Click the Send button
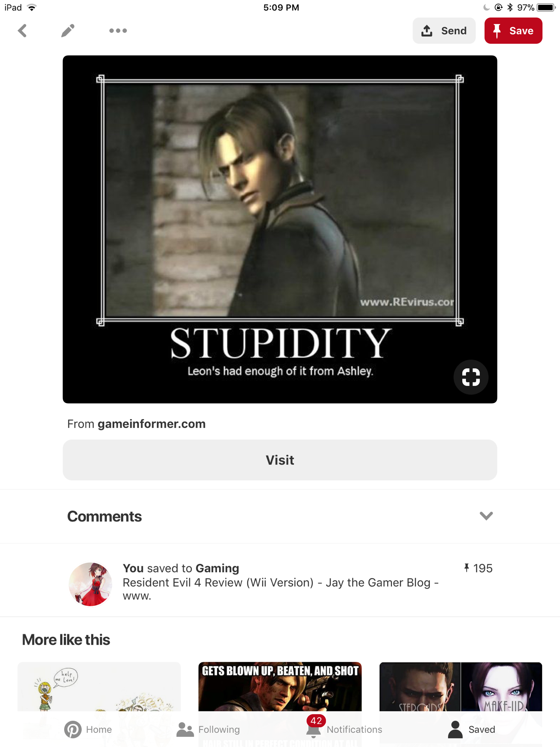The image size is (560, 747). point(444,31)
